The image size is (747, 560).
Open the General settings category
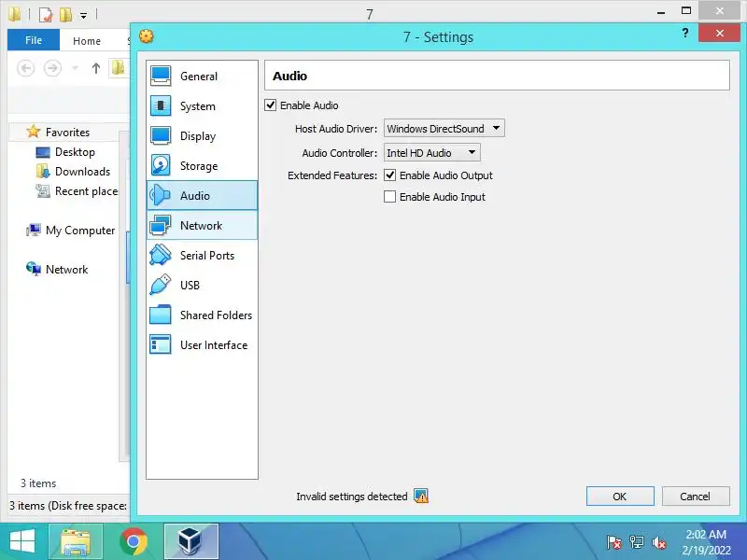click(202, 77)
